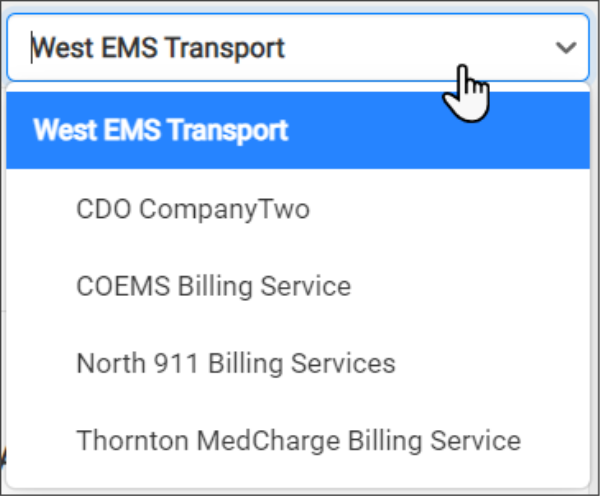Viewport: 600px width, 496px height.
Task: Click into the West EMS Transport text field
Action: click(x=250, y=47)
